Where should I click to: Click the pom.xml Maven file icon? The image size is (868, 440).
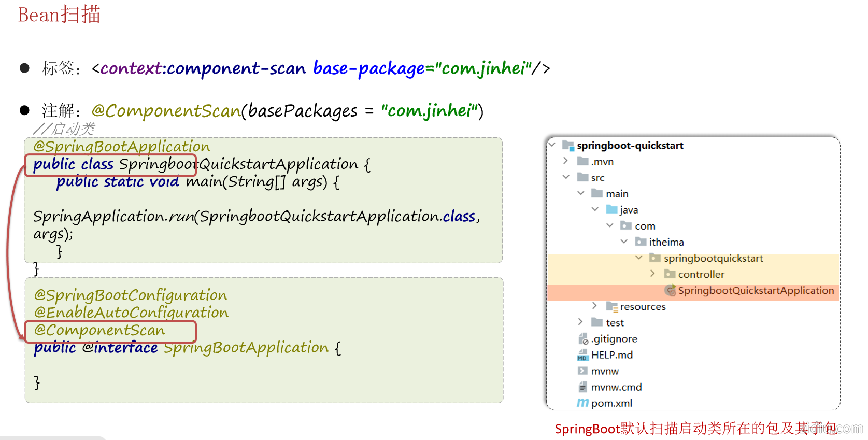coord(582,403)
